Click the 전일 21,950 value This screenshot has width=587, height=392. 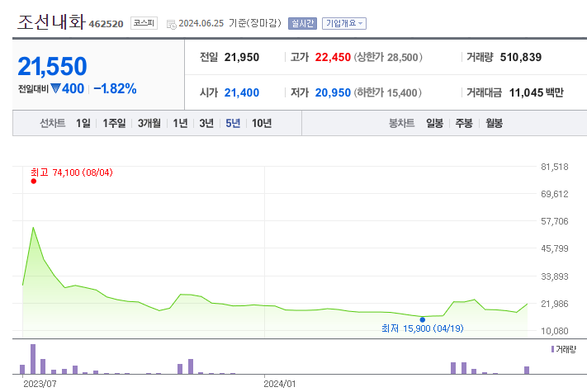[x=241, y=57]
